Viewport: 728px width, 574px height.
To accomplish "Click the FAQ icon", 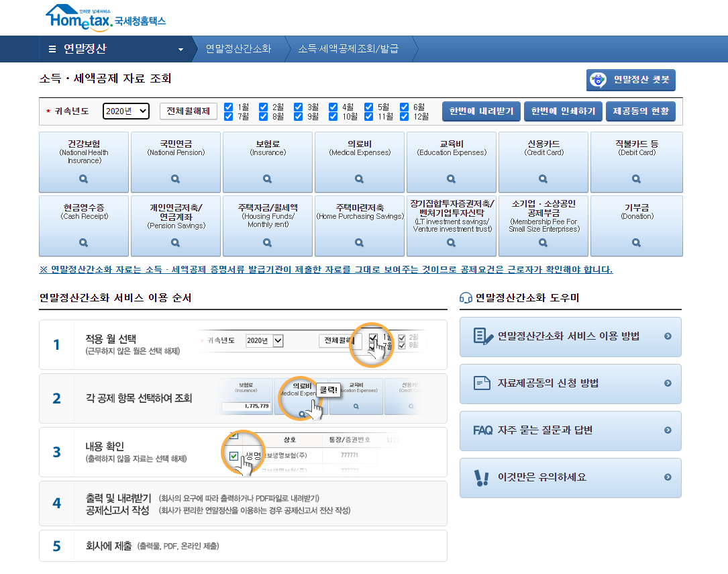I will point(483,430).
